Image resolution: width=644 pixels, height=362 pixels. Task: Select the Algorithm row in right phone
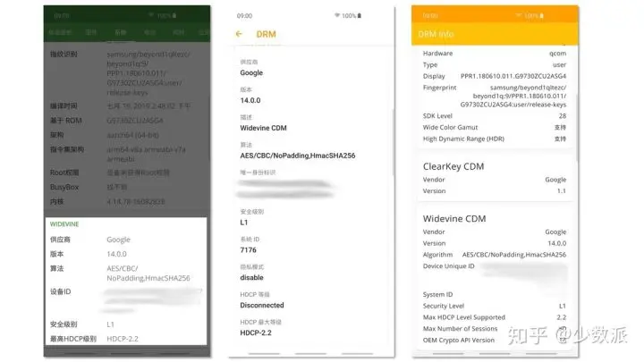(x=495, y=255)
